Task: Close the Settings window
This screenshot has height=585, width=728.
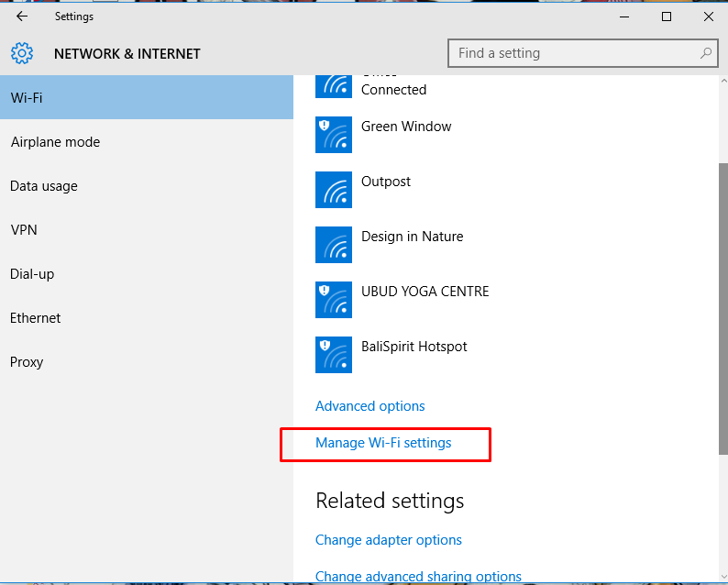Action: (x=709, y=17)
